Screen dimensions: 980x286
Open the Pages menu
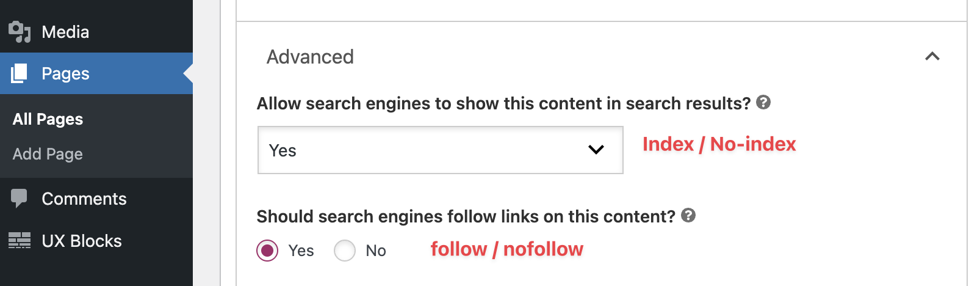[x=65, y=74]
